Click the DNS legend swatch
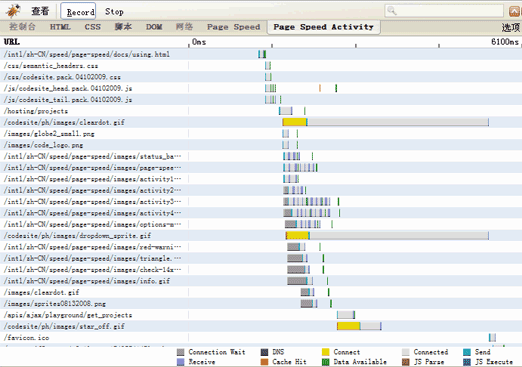The width and height of the screenshot is (522, 367). pos(264,352)
